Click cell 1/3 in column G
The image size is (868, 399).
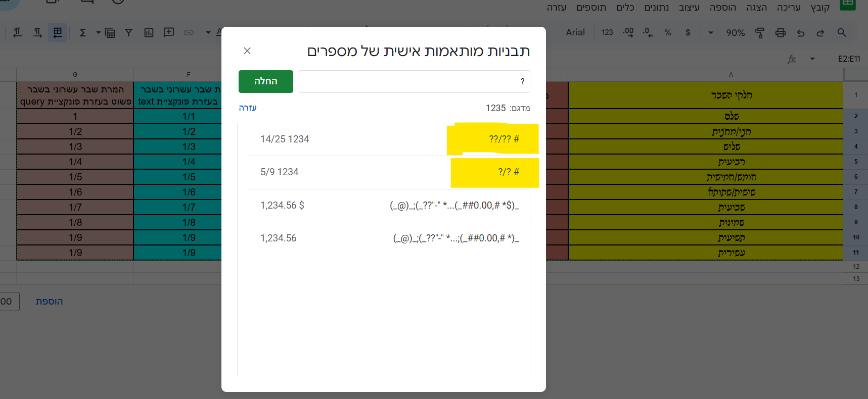[x=75, y=146]
